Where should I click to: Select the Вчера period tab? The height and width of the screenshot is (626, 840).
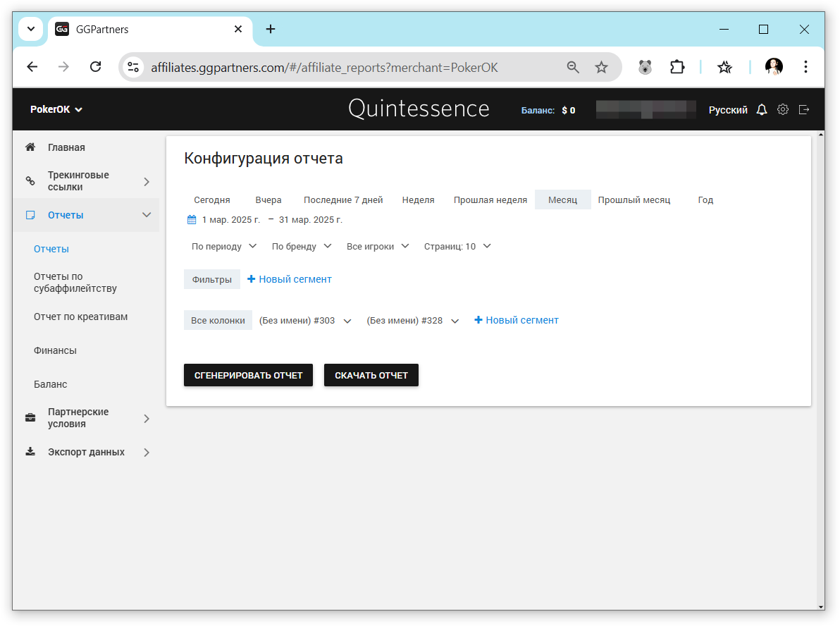coord(268,200)
